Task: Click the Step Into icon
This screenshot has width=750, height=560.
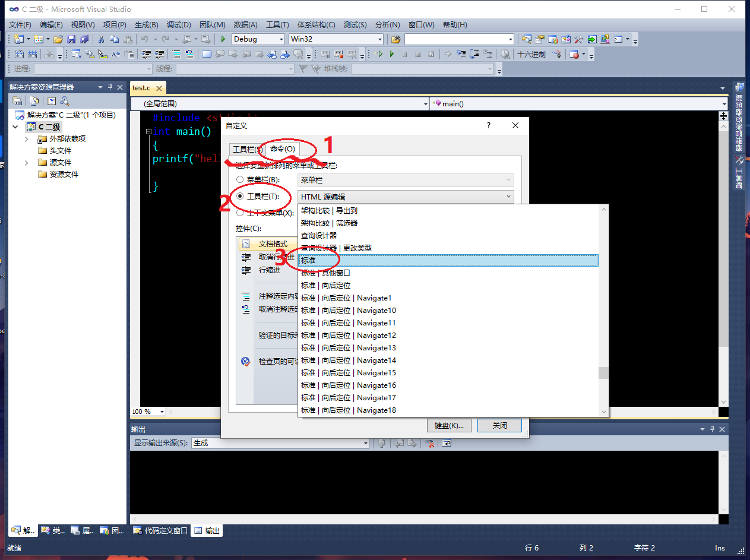Action: (461, 54)
